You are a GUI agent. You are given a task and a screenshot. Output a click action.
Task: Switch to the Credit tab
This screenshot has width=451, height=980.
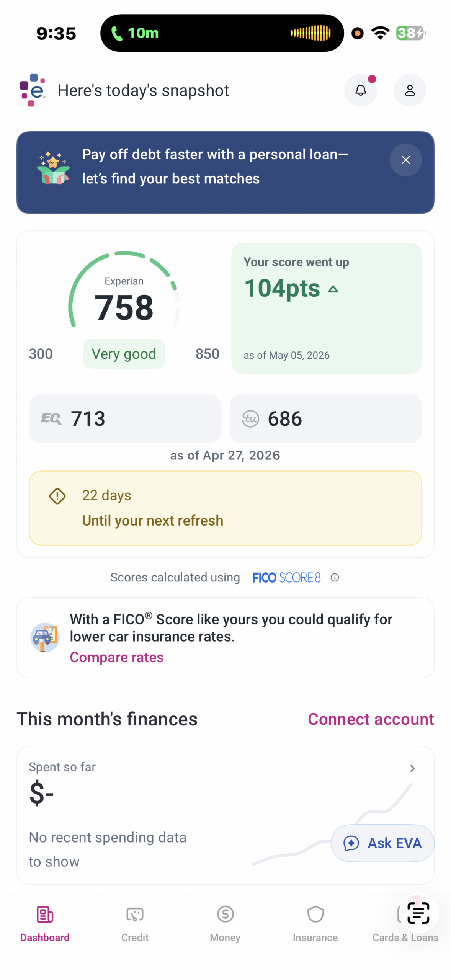pyautogui.click(x=135, y=924)
